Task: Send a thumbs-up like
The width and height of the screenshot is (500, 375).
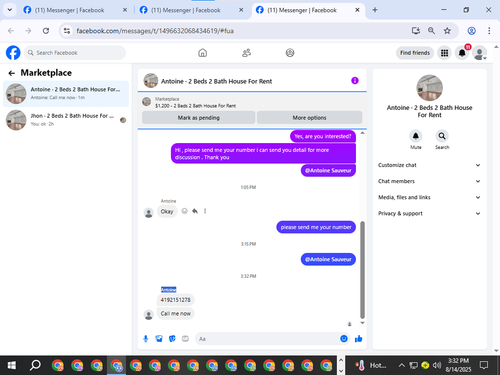Action: pyautogui.click(x=359, y=339)
